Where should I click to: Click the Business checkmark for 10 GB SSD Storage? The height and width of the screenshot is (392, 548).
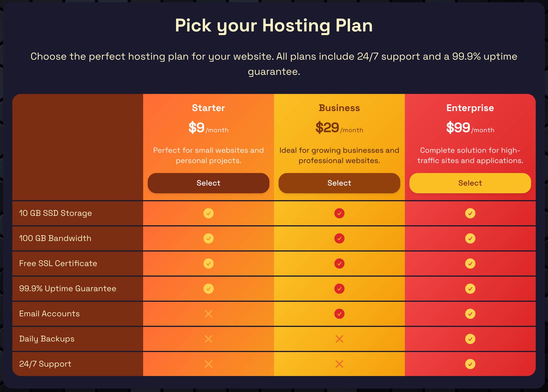tap(339, 213)
